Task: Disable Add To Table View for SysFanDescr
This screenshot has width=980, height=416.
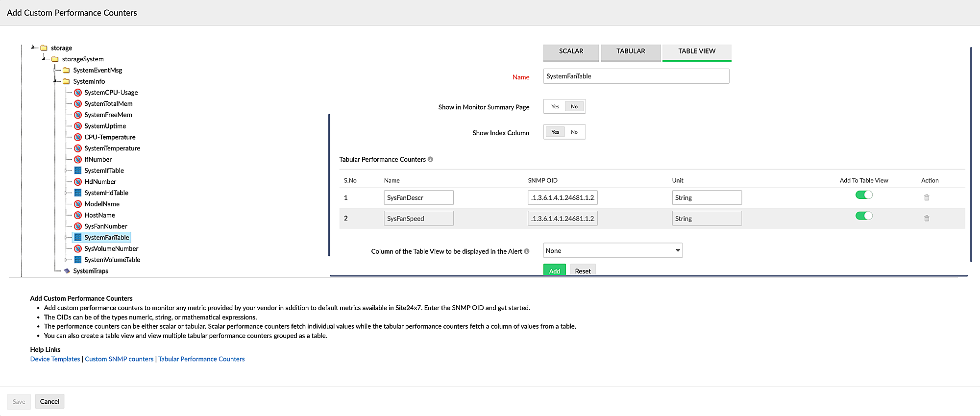Action: pos(864,195)
